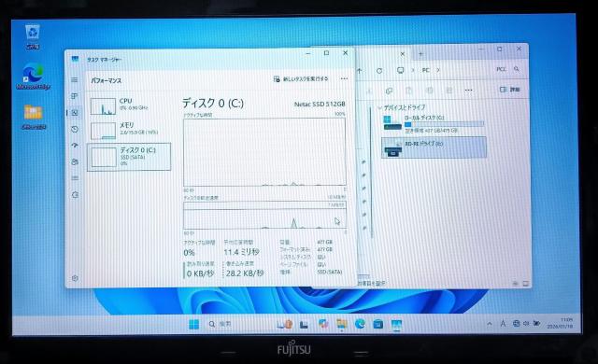Click the Copy icon in Explorer toolbar
The width and height of the screenshot is (598, 364).
389,91
